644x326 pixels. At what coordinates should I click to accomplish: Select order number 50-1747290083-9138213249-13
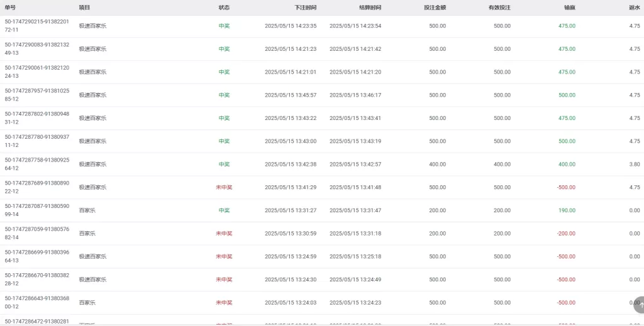click(x=36, y=49)
